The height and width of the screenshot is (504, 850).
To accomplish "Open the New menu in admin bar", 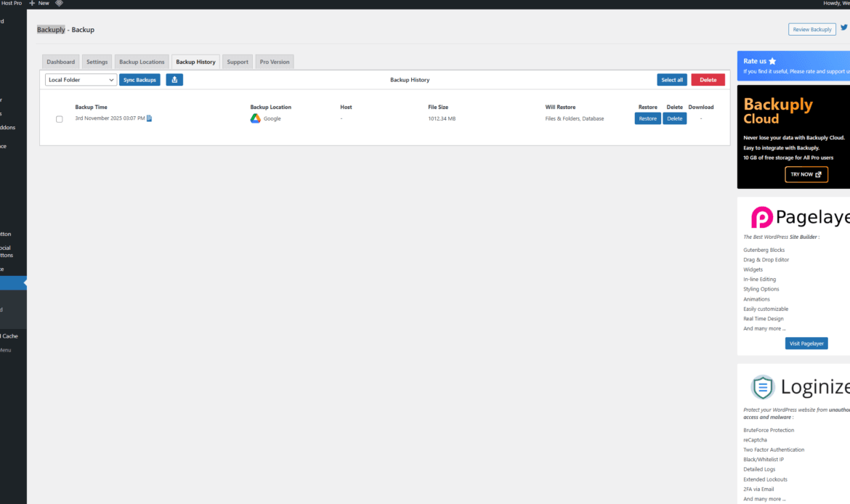I will 39,4.
